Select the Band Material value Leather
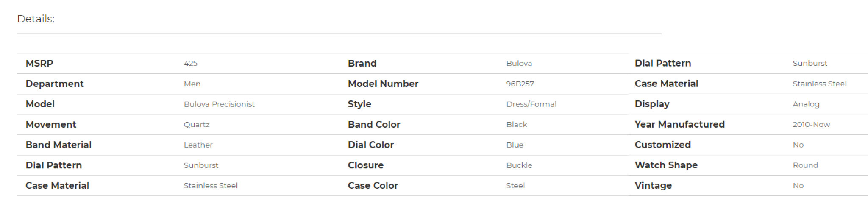The image size is (868, 212). click(x=198, y=145)
